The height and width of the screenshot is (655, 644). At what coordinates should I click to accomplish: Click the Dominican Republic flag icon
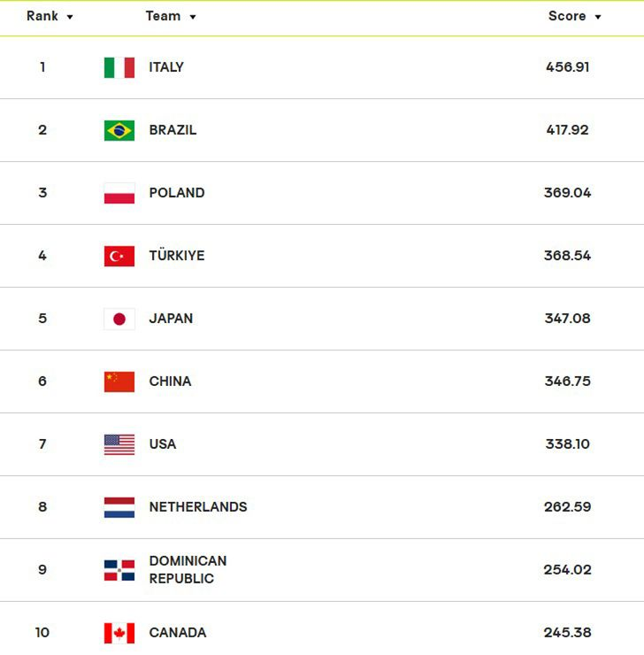coord(119,570)
